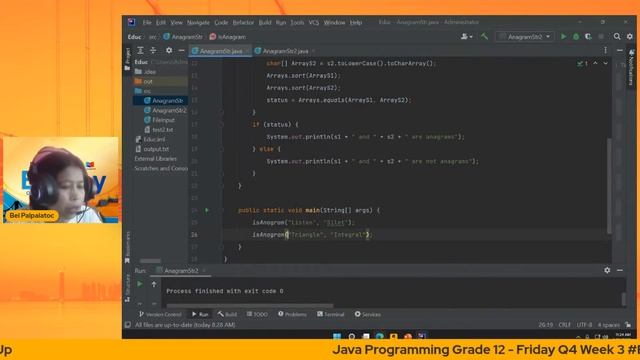Viewport: 640px width, 360px height.
Task: Start debugging with the bug icon
Action: tap(576, 36)
